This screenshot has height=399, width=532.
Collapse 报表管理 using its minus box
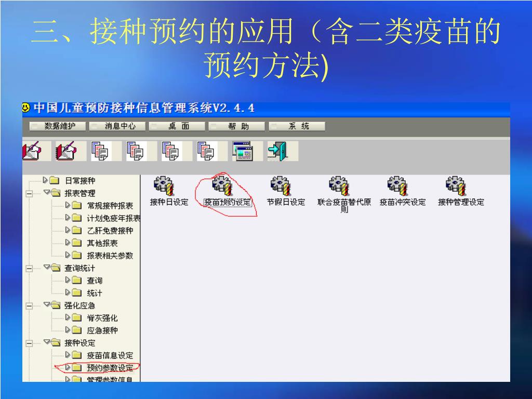tap(29, 194)
